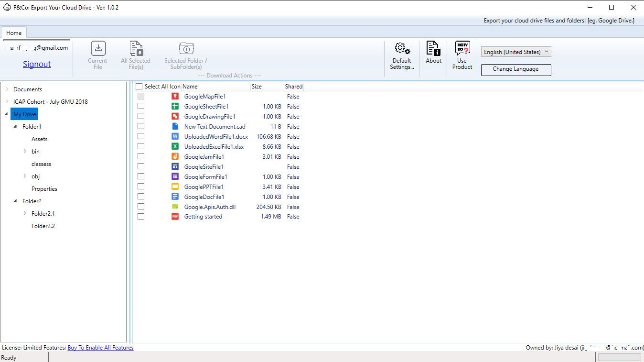The height and width of the screenshot is (362, 644).
Task: Click the GoogleJamFile1 jamboard icon
Action: (x=175, y=157)
